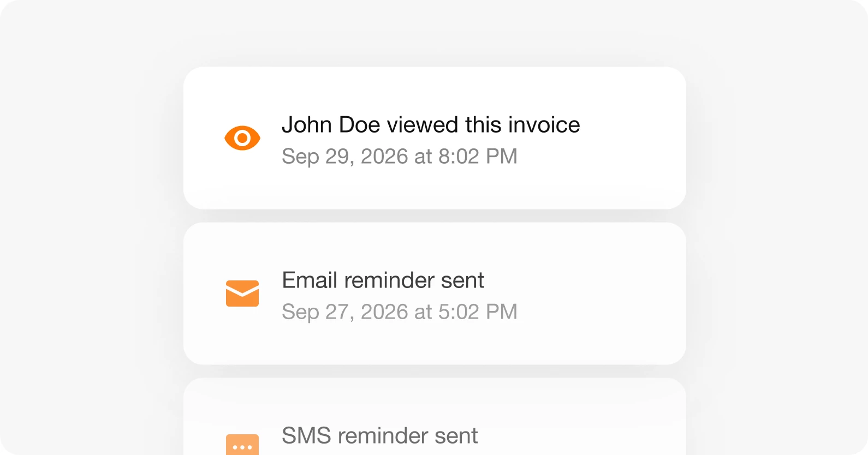
Task: Click the Sep 27, 2026 at 5:02 PM timestamp
Action: 400,312
